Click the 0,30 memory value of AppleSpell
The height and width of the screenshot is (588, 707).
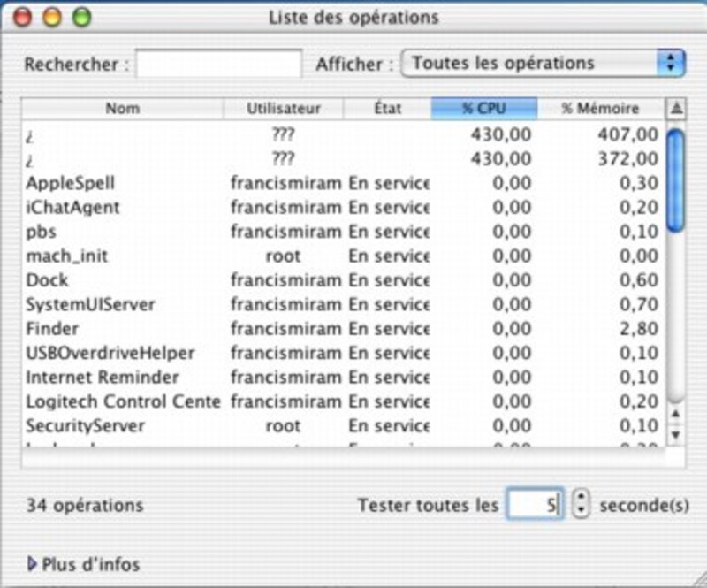(639, 183)
